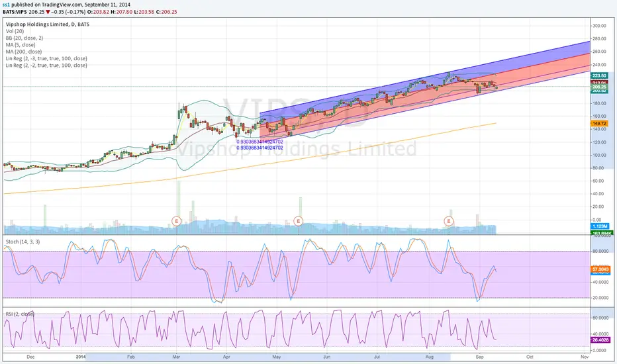Click the blue 1.123M volume tag

600,226
